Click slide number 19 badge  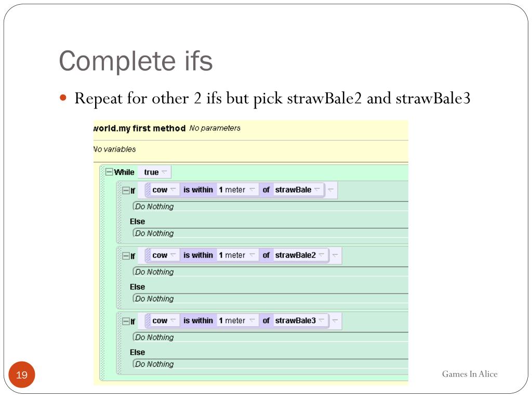[22, 375]
